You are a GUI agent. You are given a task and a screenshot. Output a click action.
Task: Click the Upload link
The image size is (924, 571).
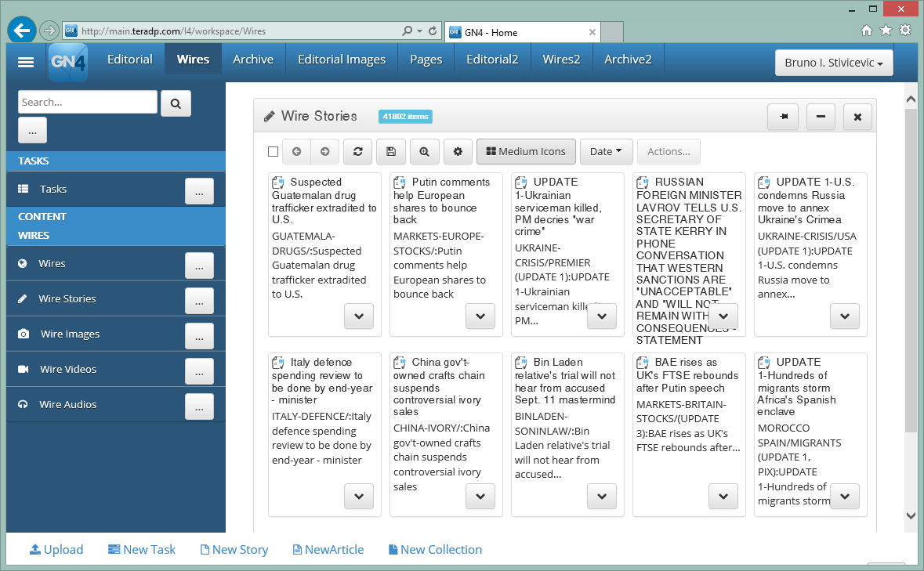(x=56, y=550)
